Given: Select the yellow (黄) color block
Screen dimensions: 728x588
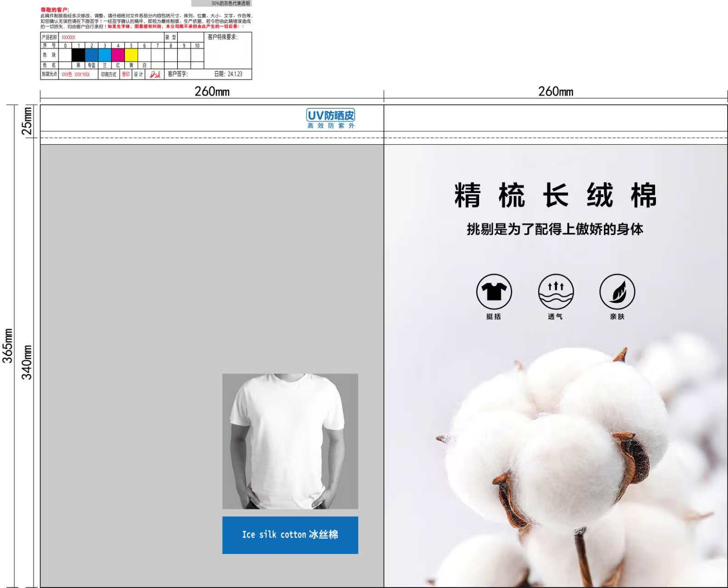Looking at the screenshot, I should [131, 55].
